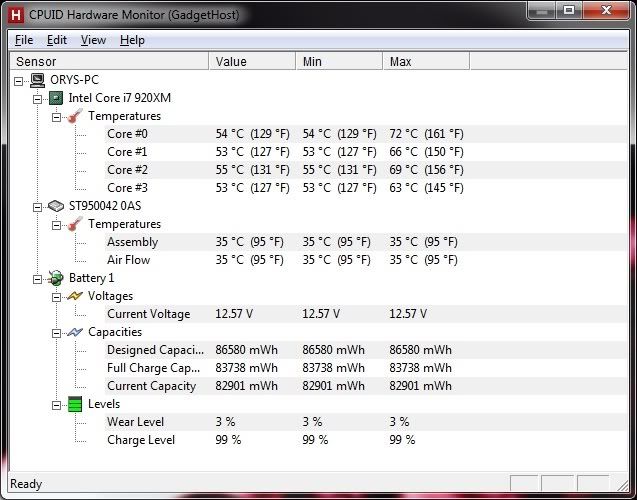Click the Ready status bar text
This screenshot has height=500, width=637.
[x=26, y=484]
